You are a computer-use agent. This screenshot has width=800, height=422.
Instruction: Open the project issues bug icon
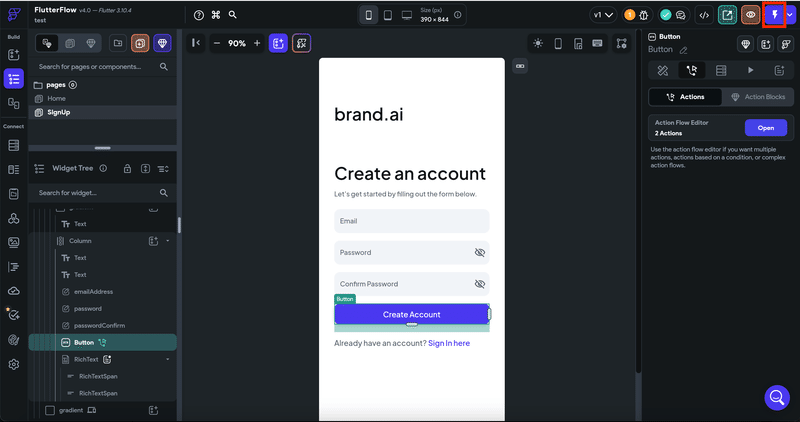(644, 15)
